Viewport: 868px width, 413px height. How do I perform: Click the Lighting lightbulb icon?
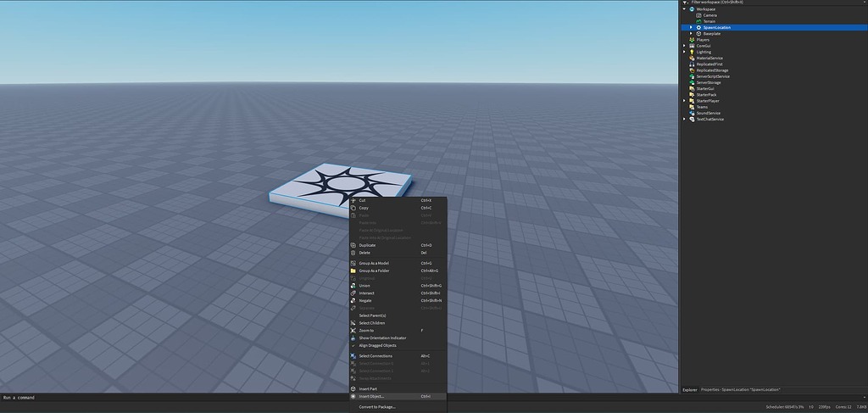tap(692, 52)
